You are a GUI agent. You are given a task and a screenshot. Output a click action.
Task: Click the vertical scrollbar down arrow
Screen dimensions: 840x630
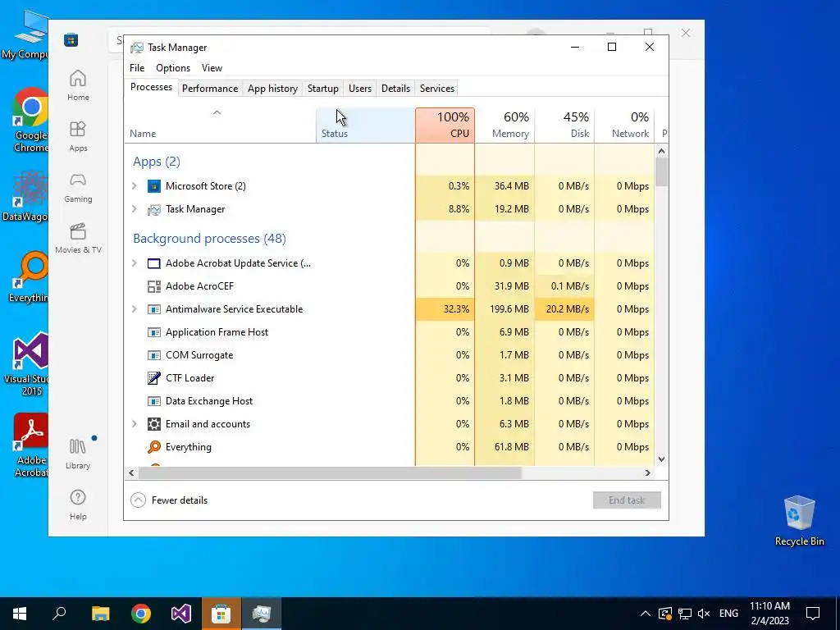[662, 459]
